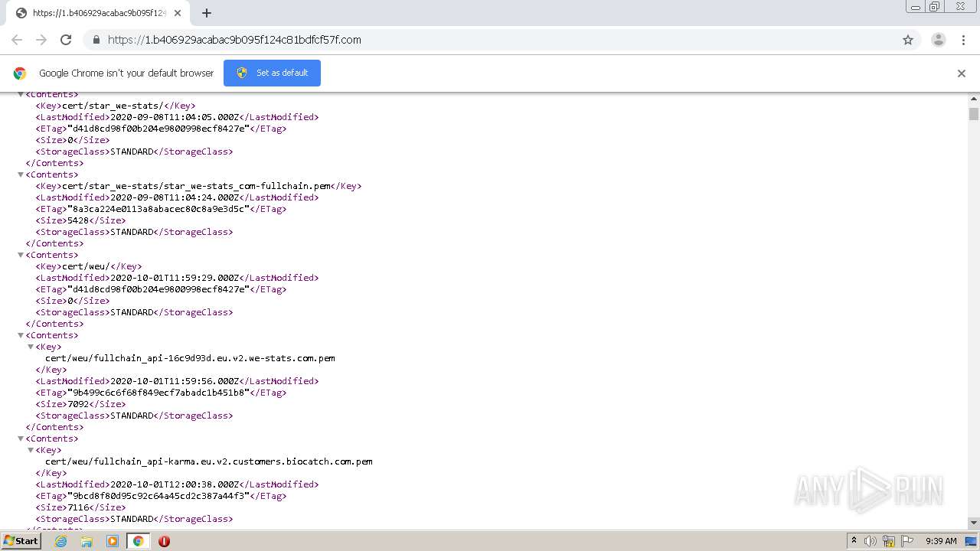Select ETag 9bcd8f80d95c92c64a45cd2c387a44f3
980x551 pixels.
point(158,496)
